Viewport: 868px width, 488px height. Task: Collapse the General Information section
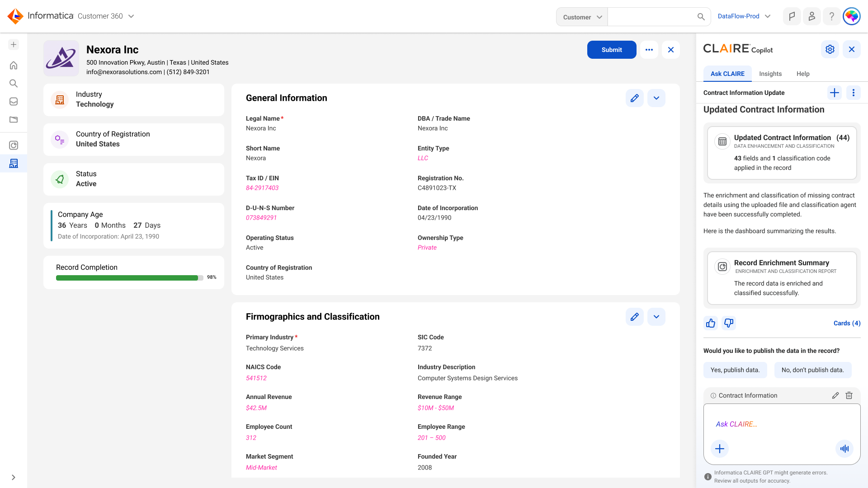pyautogui.click(x=656, y=98)
